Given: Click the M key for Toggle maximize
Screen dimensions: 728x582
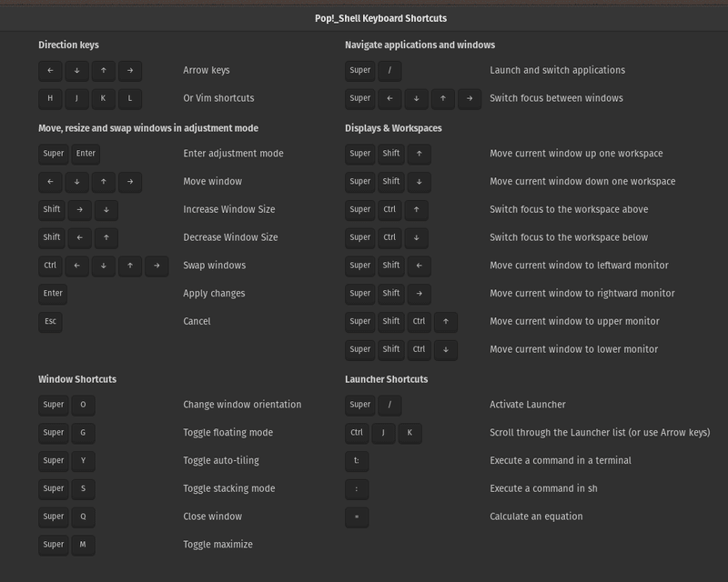Looking at the screenshot, I should click(83, 545).
